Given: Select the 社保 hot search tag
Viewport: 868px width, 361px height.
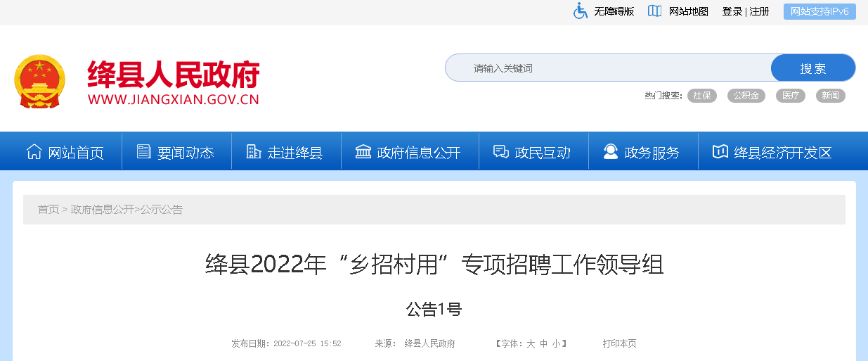Looking at the screenshot, I should [x=701, y=96].
